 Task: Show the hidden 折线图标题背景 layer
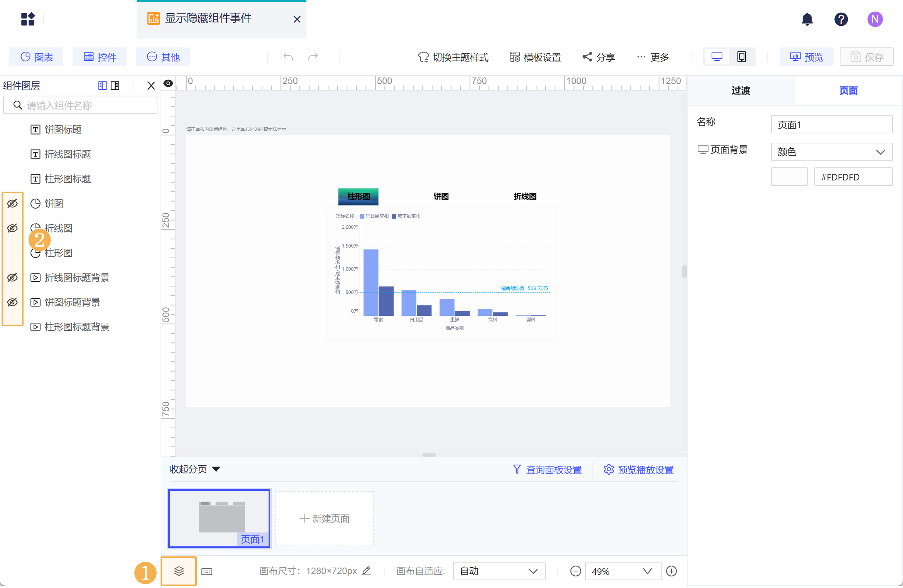(12, 278)
